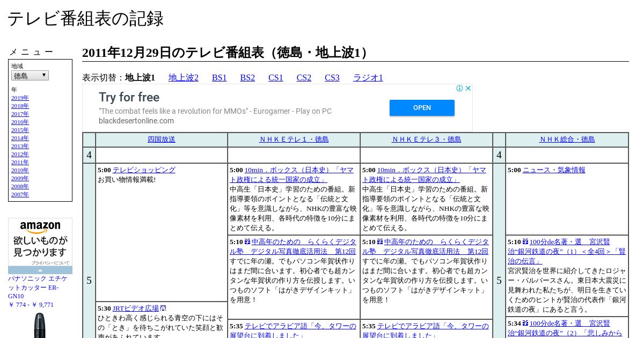The image size is (644, 338).
Task: Click the current 地上波1 label
Action: click(140, 78)
